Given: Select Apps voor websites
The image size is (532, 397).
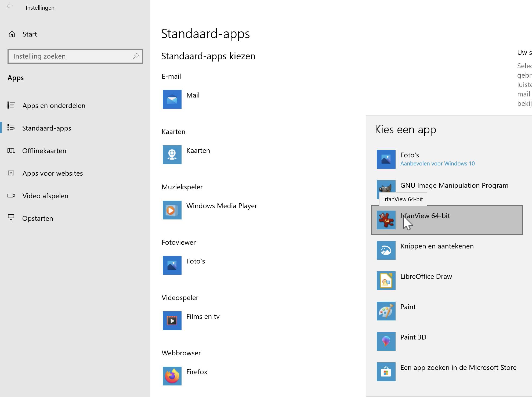Looking at the screenshot, I should 52,173.
